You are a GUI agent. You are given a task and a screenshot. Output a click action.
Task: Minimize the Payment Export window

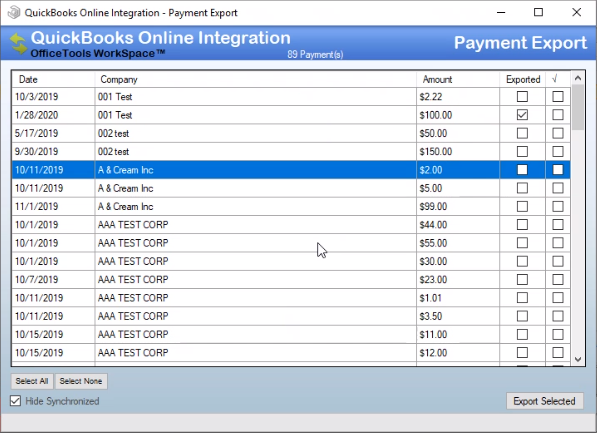pos(501,13)
